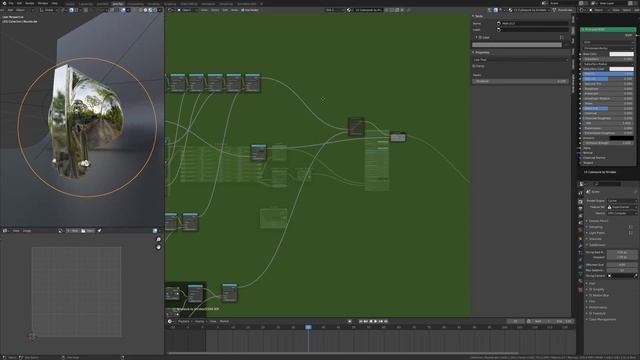The width and height of the screenshot is (640, 360).
Task: Open the Object Data green triangle tab
Action: click(580, 274)
